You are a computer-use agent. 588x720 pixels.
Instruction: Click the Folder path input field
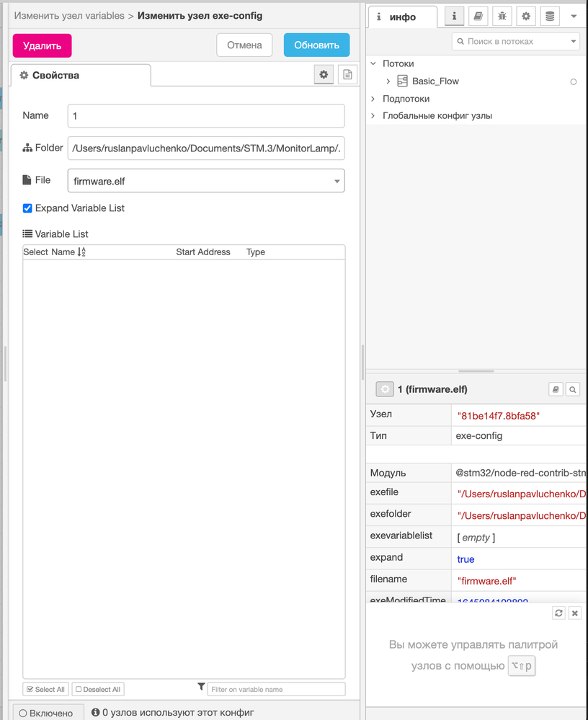206,148
